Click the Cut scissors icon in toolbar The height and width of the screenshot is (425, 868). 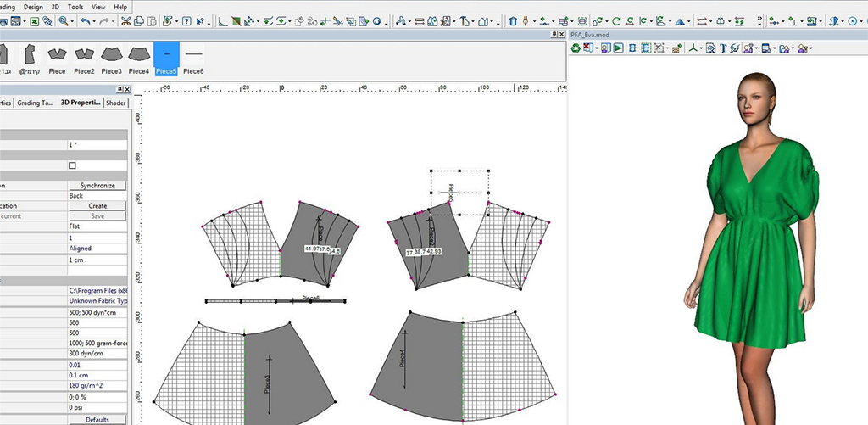click(126, 21)
